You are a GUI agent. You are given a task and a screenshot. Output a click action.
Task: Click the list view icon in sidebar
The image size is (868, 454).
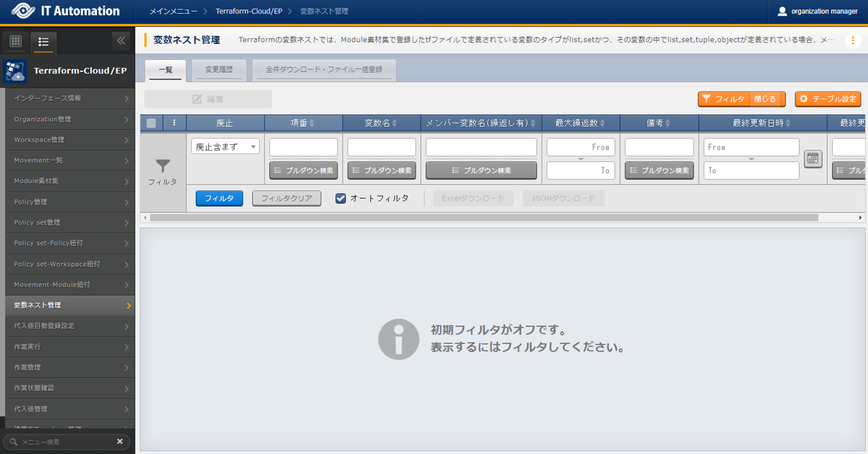44,41
